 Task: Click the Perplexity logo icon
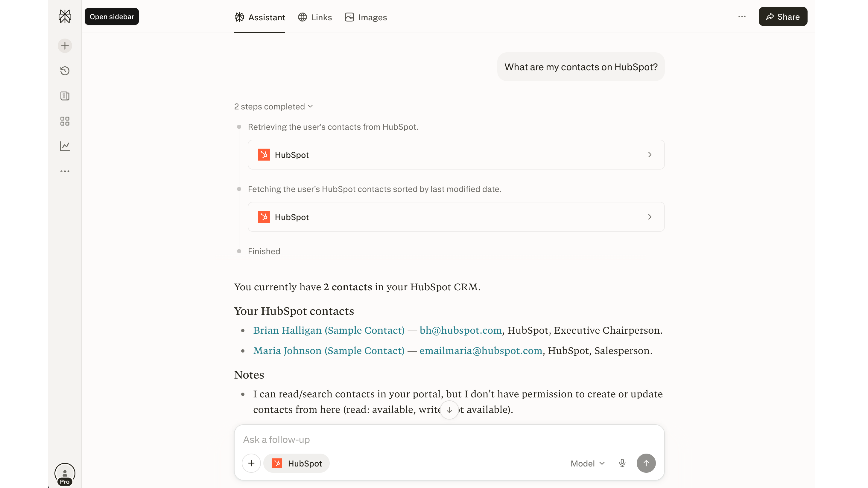[x=65, y=16]
